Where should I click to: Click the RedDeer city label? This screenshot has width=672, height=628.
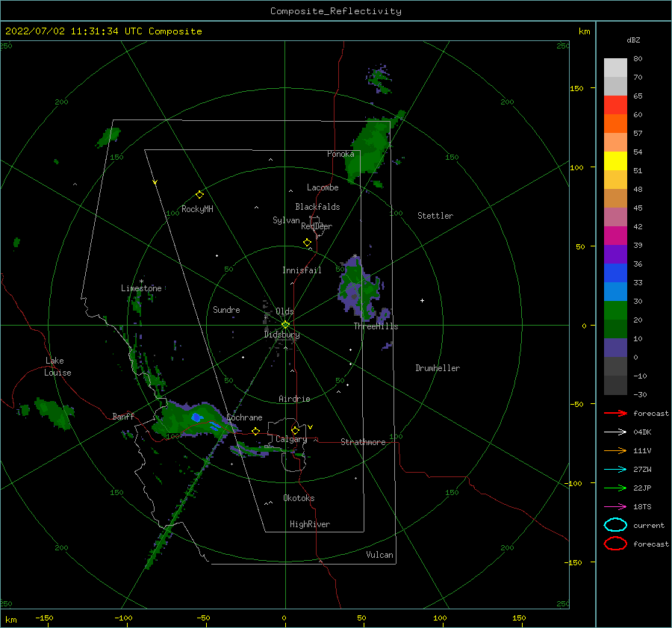tap(317, 226)
